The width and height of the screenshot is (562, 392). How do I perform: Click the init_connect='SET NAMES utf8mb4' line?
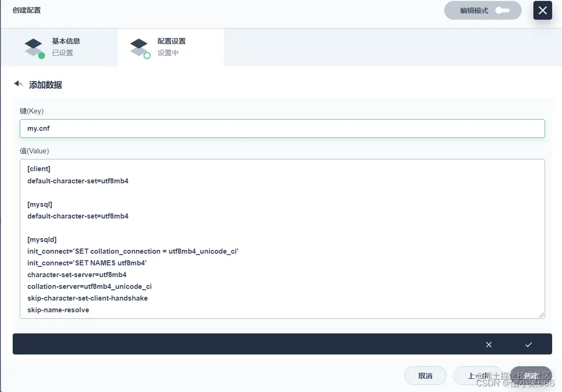pos(87,263)
